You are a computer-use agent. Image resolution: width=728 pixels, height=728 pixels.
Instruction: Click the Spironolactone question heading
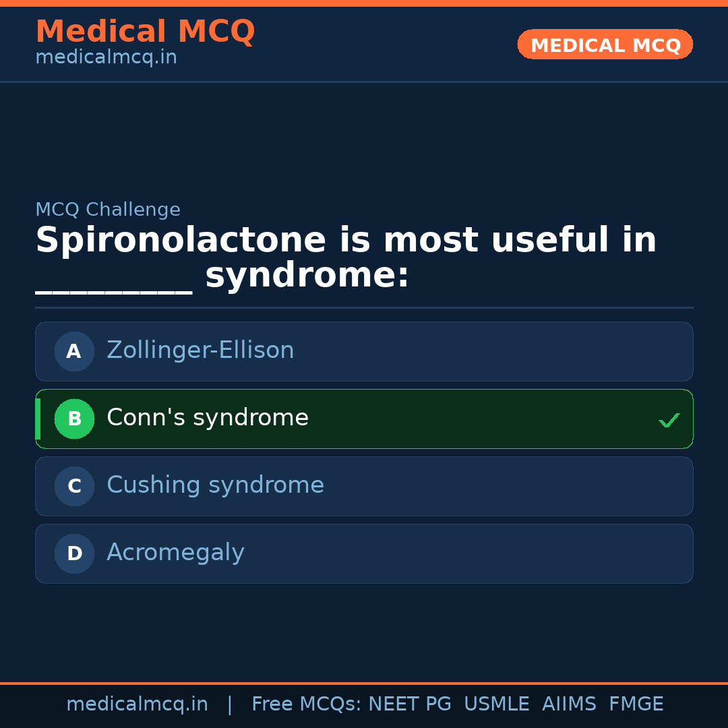pos(346,241)
